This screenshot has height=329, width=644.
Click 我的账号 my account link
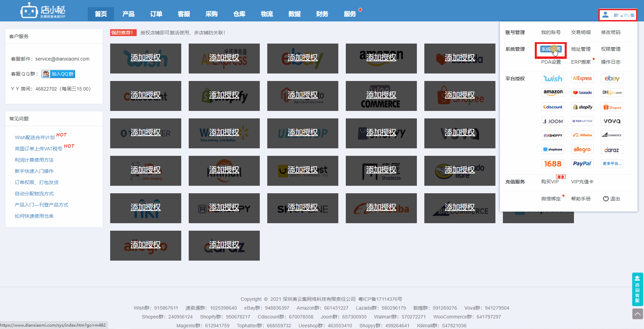[x=551, y=32]
